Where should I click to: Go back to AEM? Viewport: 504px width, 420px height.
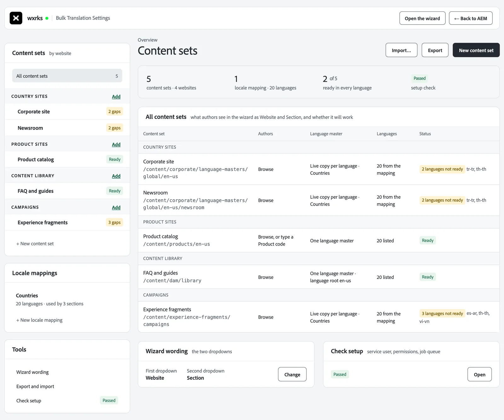tap(471, 18)
